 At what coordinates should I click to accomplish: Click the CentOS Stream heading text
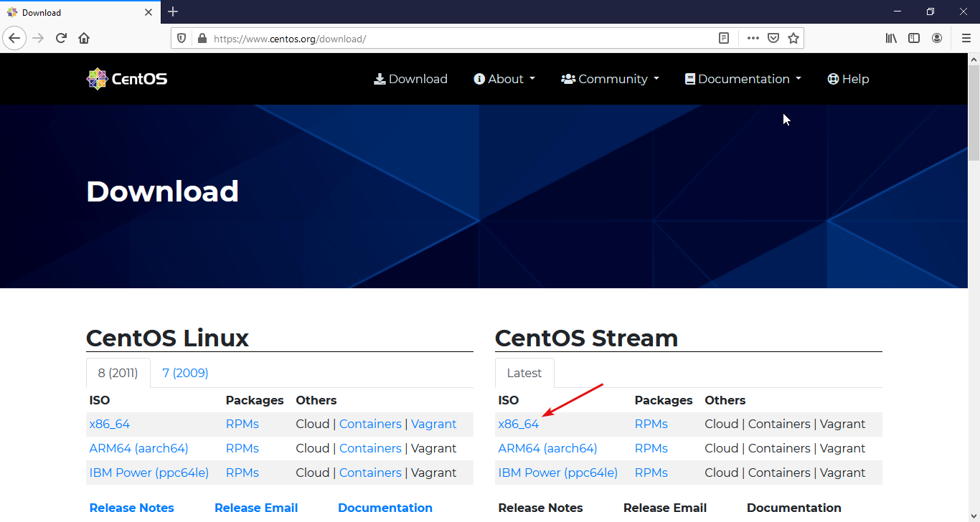tap(586, 338)
